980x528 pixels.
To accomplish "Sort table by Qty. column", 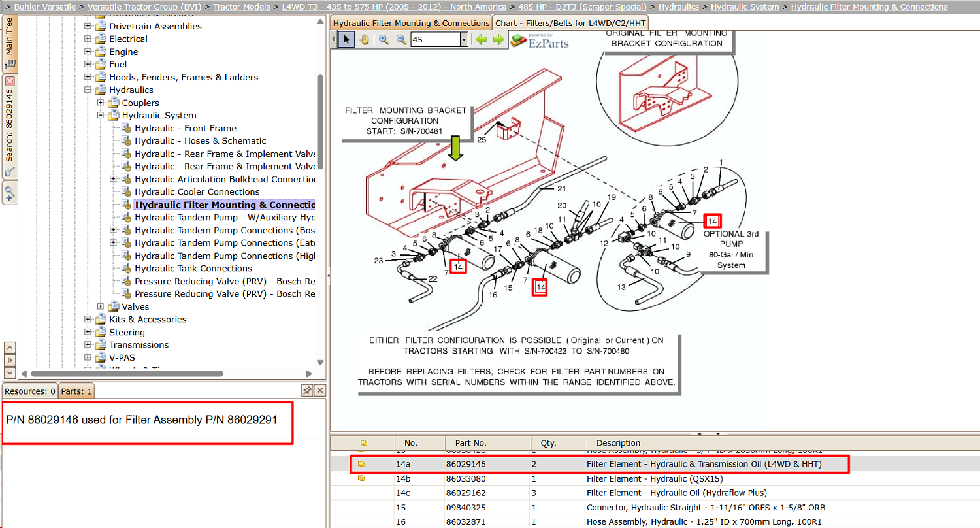I will tap(559, 443).
